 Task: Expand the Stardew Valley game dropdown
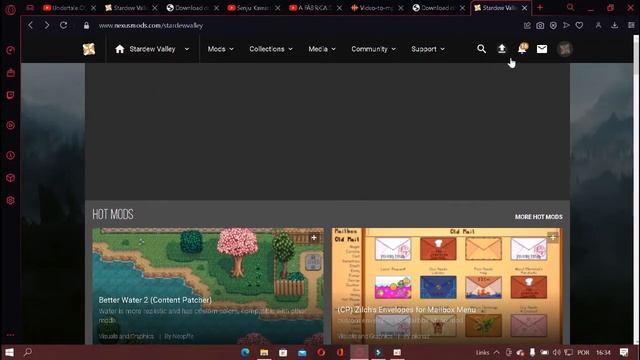[187, 49]
